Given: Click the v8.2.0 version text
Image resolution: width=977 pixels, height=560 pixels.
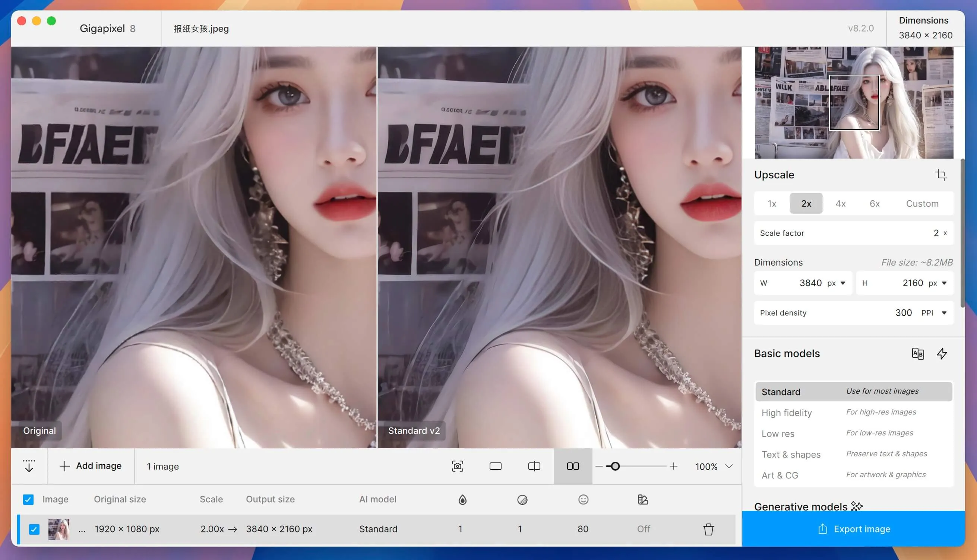Looking at the screenshot, I should pos(860,28).
